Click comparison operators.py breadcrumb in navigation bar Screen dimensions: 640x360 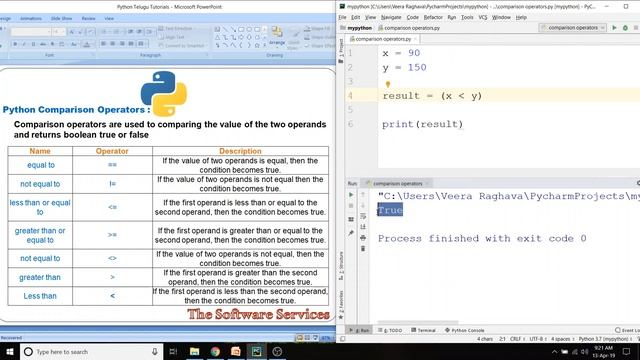click(x=409, y=28)
